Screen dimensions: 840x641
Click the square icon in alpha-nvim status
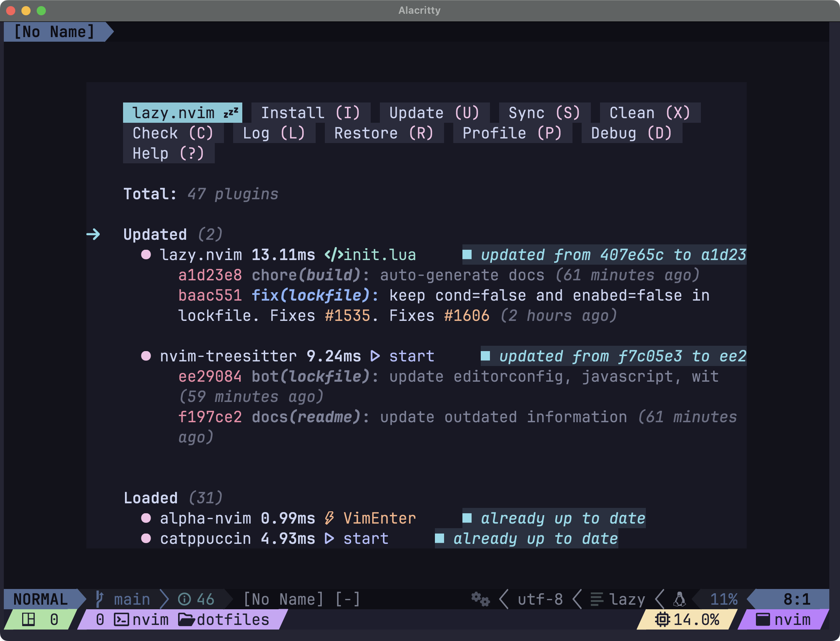coord(467,518)
